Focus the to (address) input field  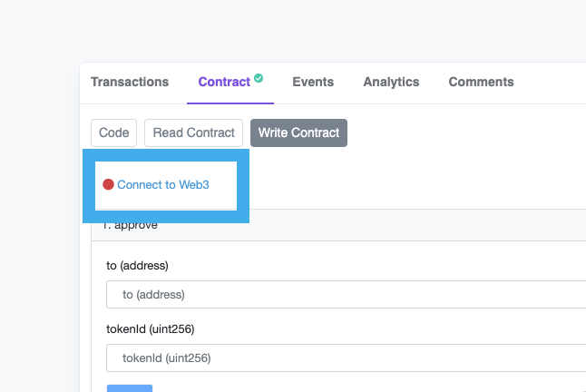[x=347, y=295]
